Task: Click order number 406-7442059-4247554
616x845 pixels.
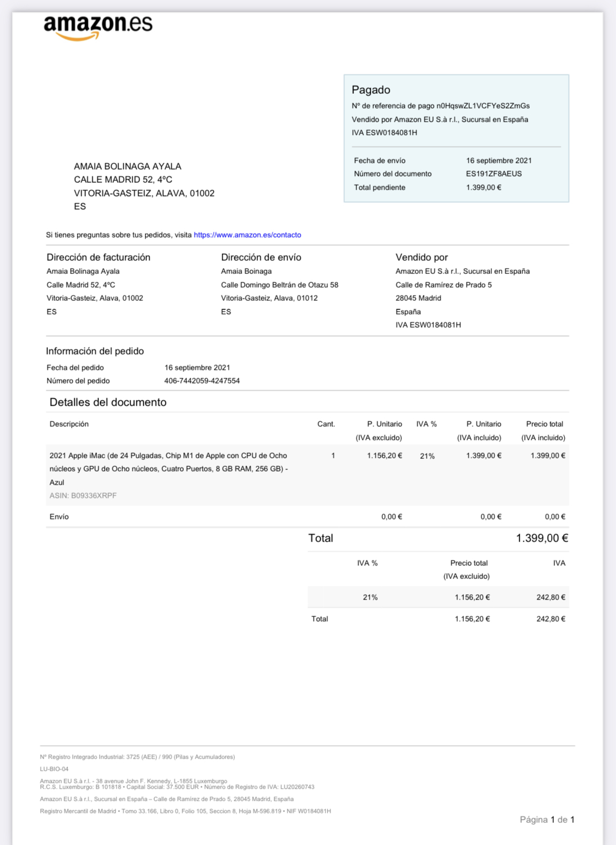Action: click(x=202, y=381)
